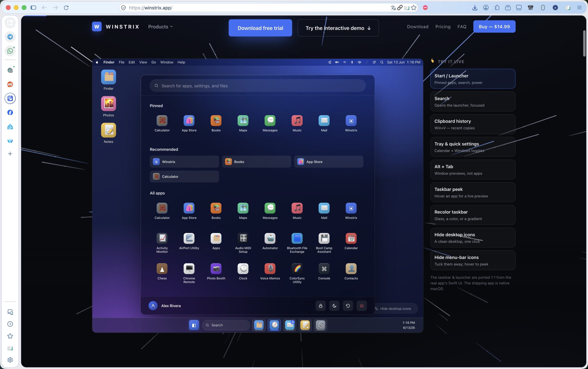Launch the Calendar app
The width and height of the screenshot is (588, 369).
tap(351, 241)
